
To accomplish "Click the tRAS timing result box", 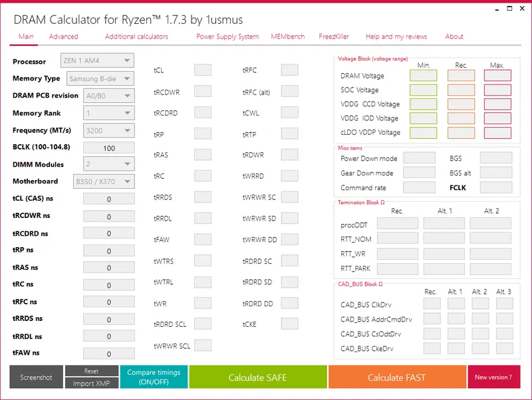I will (x=203, y=155).
